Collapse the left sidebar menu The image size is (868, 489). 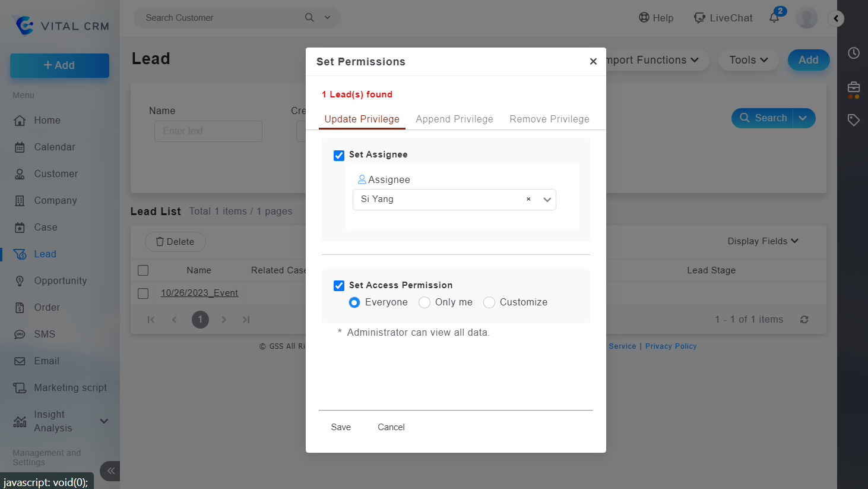[x=110, y=471]
